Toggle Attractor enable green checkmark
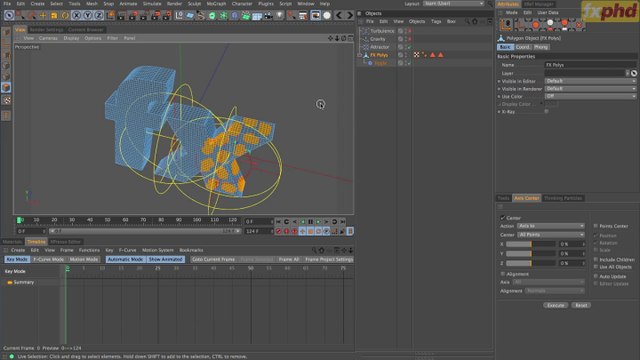 [x=409, y=47]
